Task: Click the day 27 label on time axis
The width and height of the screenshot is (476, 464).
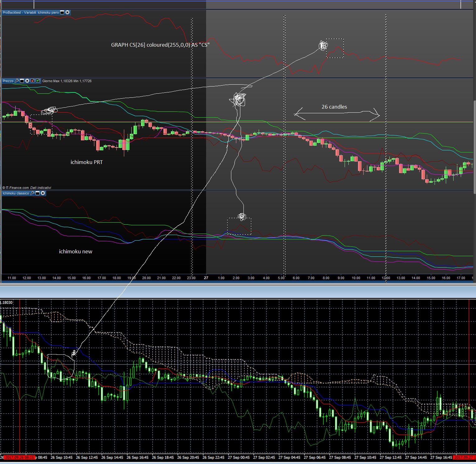Action: [x=206, y=278]
